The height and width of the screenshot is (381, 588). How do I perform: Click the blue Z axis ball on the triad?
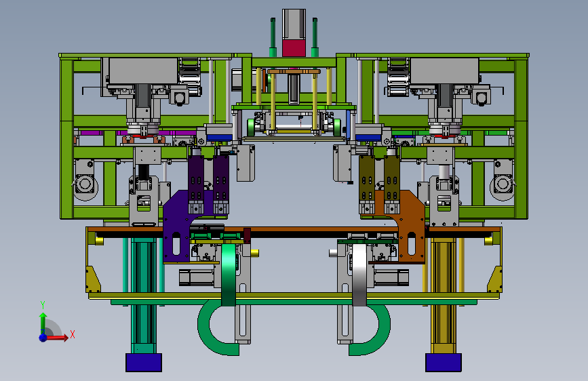point(43,338)
